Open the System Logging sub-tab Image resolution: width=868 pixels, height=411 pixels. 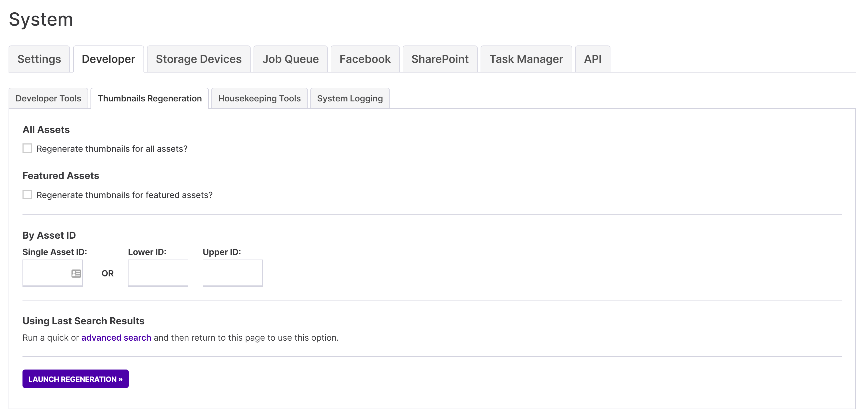pos(350,98)
